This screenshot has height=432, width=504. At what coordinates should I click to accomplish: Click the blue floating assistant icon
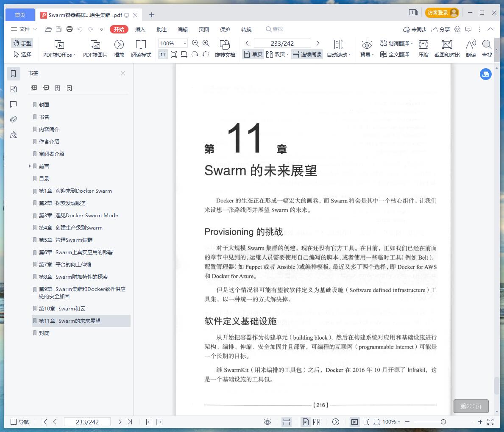(486, 74)
